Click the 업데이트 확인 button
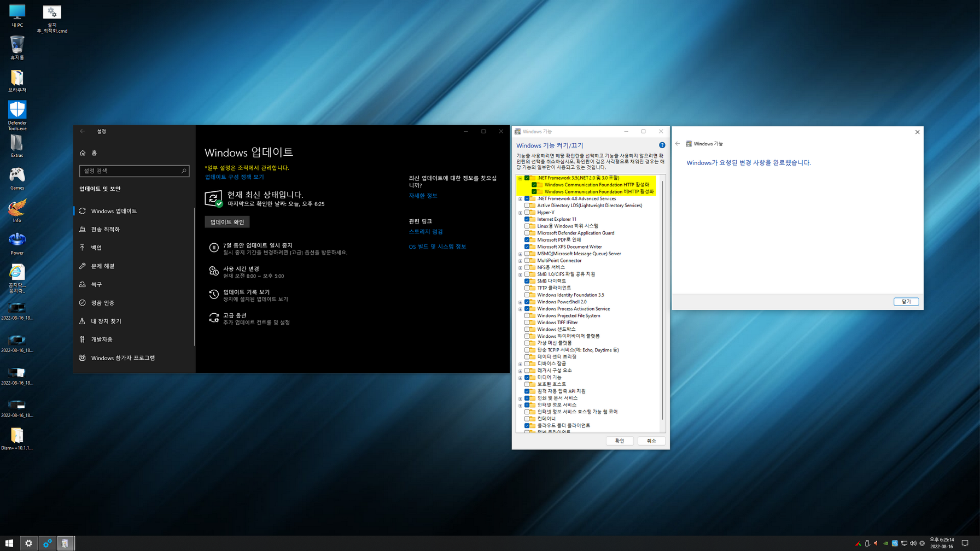 227,222
